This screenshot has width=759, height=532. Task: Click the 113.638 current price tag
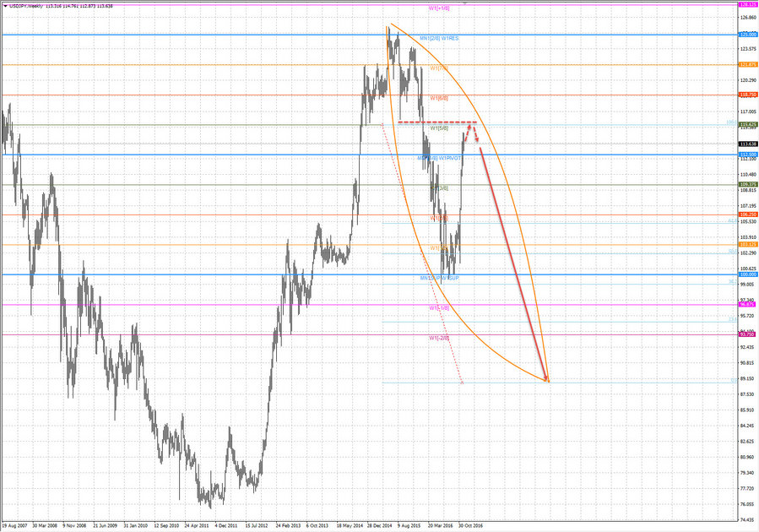point(747,144)
